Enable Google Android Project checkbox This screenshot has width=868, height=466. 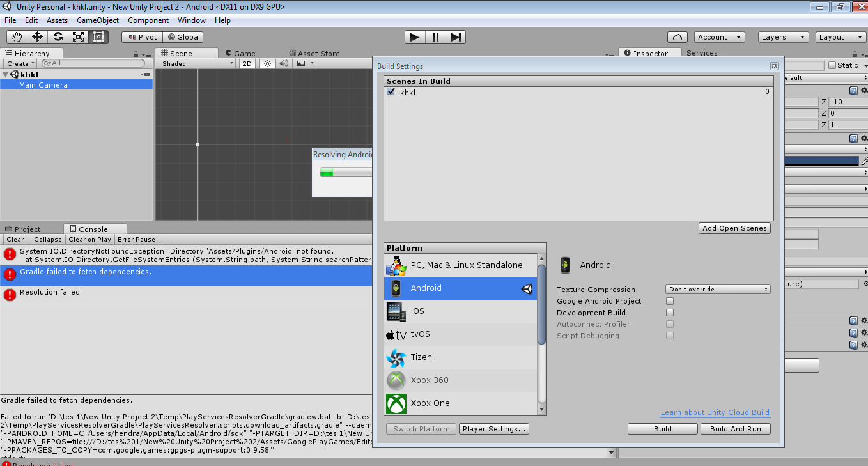pyautogui.click(x=670, y=301)
